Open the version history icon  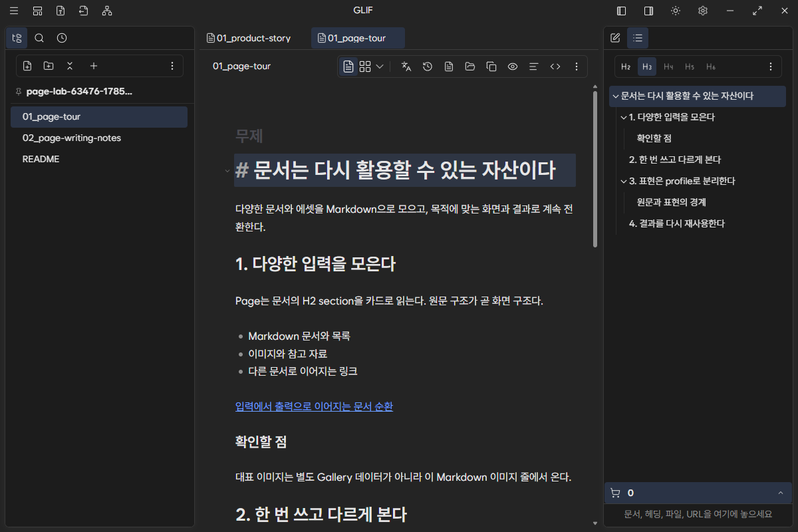click(428, 66)
